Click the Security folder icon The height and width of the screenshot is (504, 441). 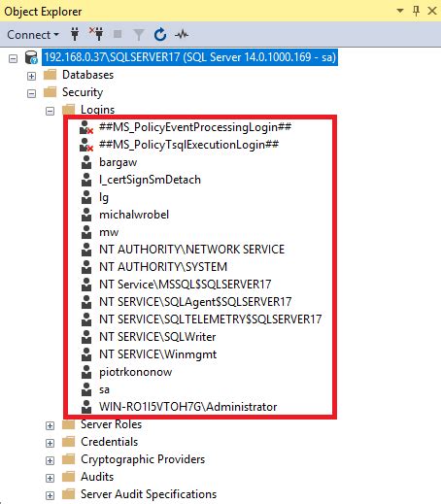[x=50, y=92]
